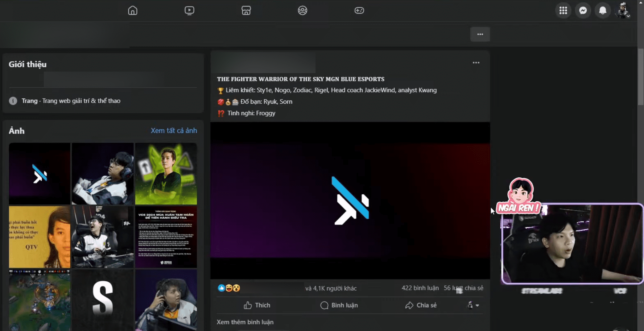The width and height of the screenshot is (644, 331).
Task: Open Messenger chats icon
Action: tap(583, 10)
